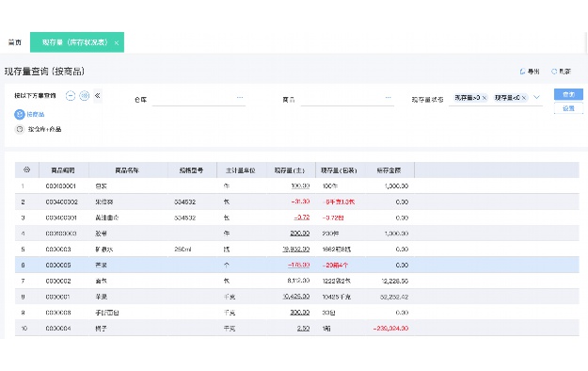Click the 导出 export icon
This screenshot has height=371, width=588.
522,72
